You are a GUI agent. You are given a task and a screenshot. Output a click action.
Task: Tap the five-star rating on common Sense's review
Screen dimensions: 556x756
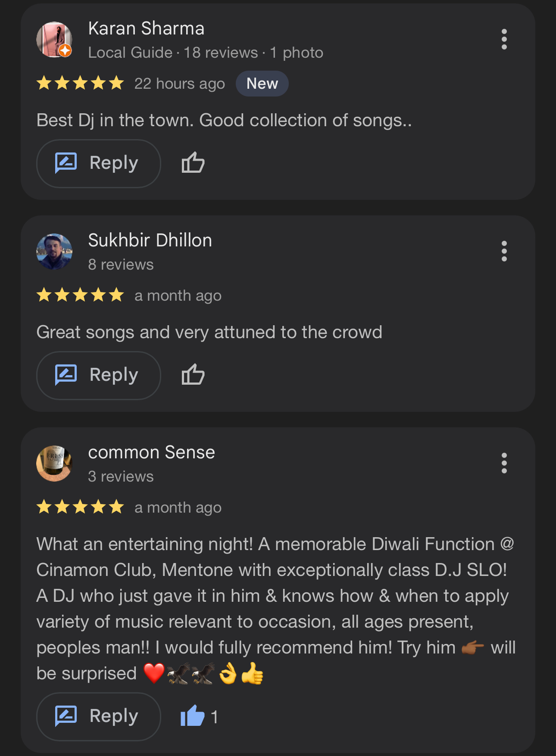pyautogui.click(x=81, y=507)
